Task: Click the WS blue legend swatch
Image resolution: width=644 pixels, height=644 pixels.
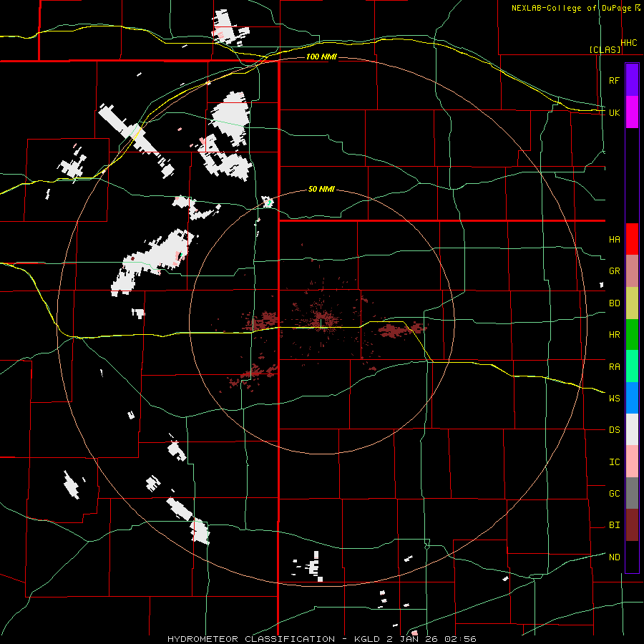Action: pyautogui.click(x=632, y=398)
